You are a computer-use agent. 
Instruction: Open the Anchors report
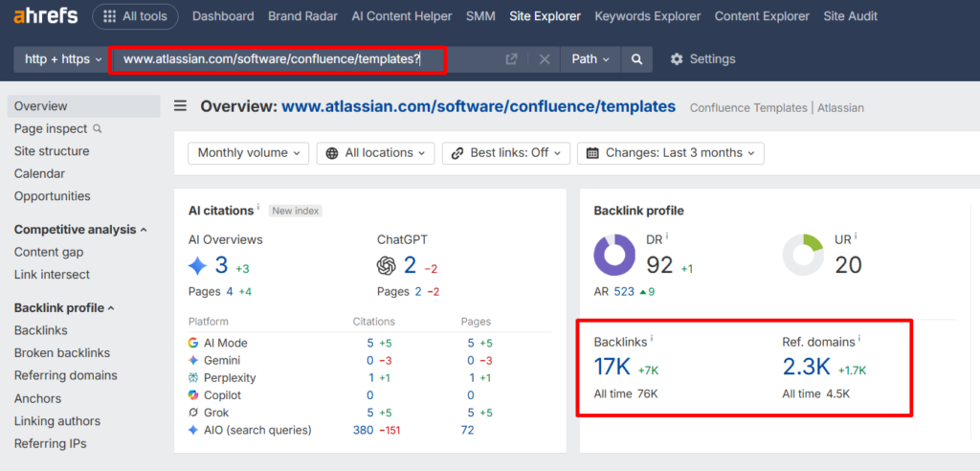click(37, 398)
